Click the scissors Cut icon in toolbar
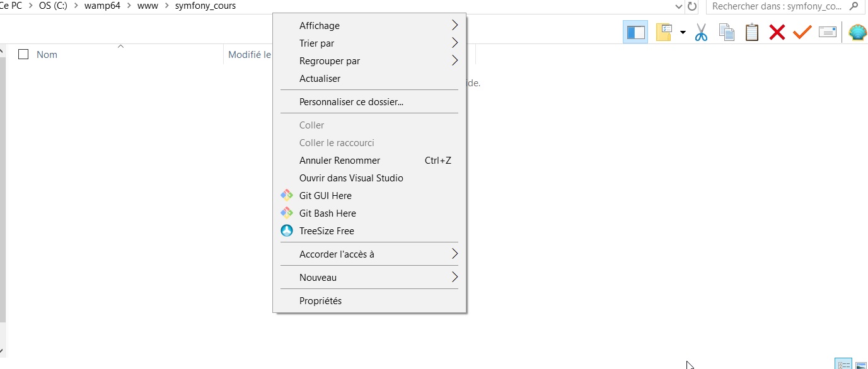This screenshot has height=369, width=868. [701, 32]
